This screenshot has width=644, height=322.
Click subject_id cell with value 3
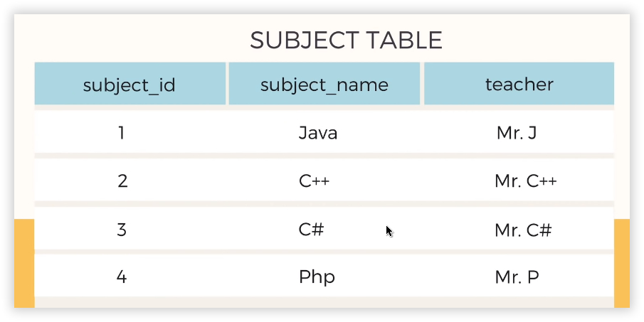(122, 230)
